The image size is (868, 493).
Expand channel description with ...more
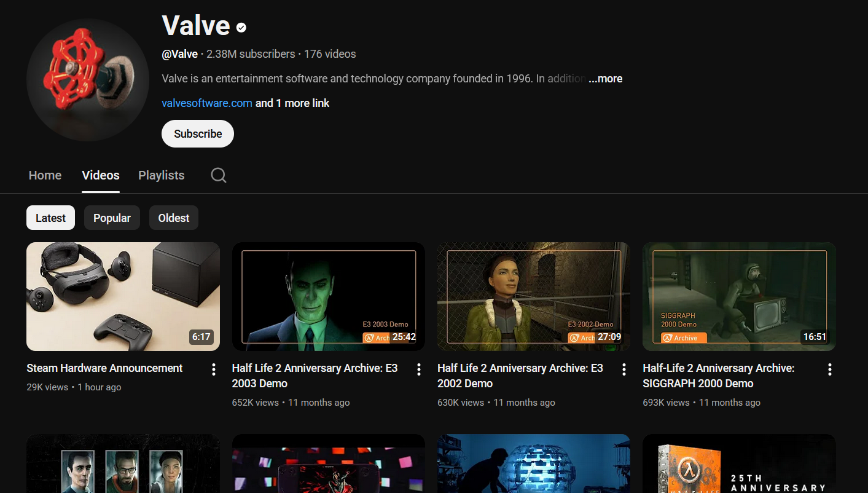(606, 79)
